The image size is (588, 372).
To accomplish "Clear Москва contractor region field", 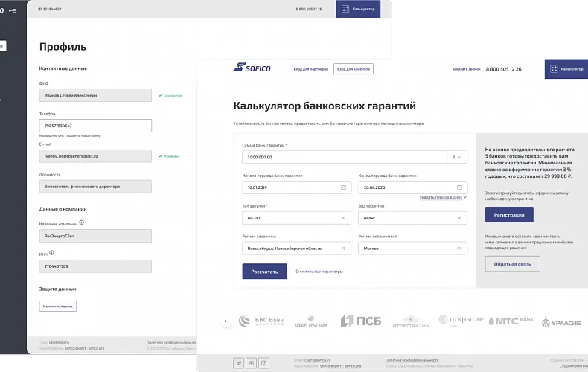I will [x=459, y=248].
